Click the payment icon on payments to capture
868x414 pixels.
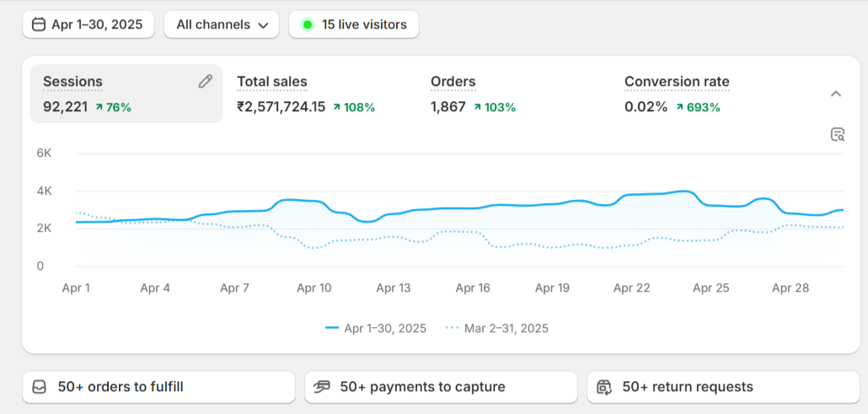[x=322, y=387]
